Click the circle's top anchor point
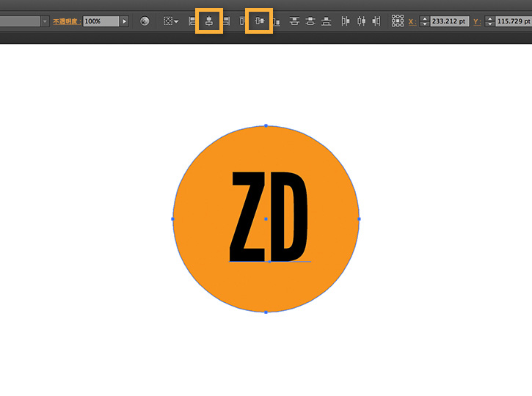 pos(266,126)
